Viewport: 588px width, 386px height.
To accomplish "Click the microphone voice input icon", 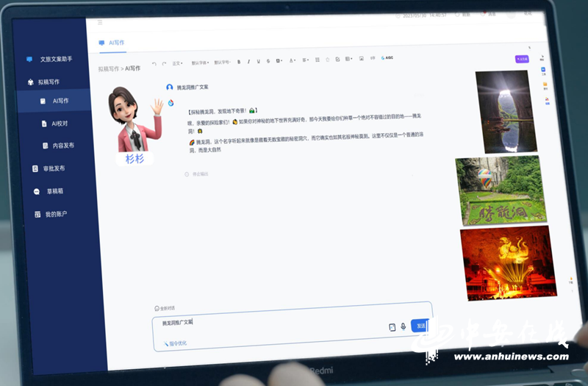I will (403, 326).
